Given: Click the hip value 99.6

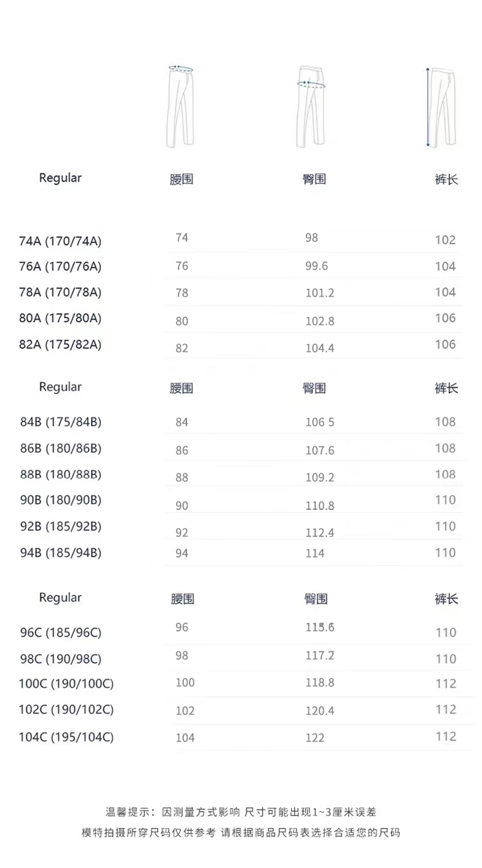Looking at the screenshot, I should (x=316, y=266).
